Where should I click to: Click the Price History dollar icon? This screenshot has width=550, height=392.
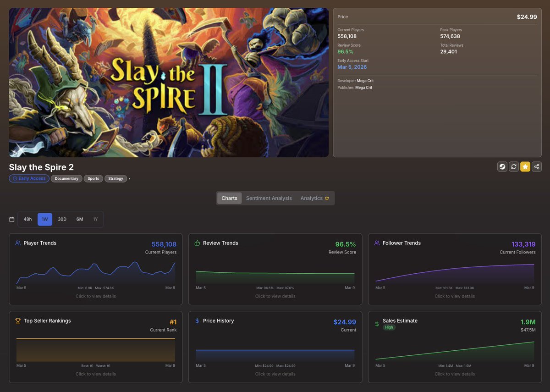click(x=197, y=321)
